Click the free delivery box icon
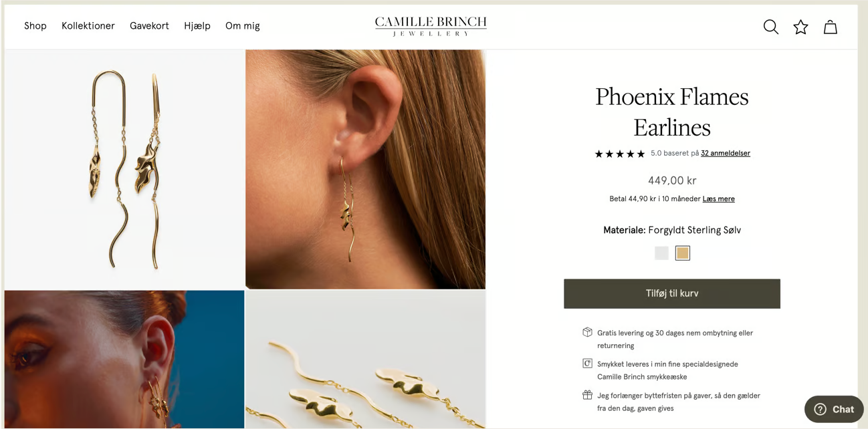 [587, 332]
